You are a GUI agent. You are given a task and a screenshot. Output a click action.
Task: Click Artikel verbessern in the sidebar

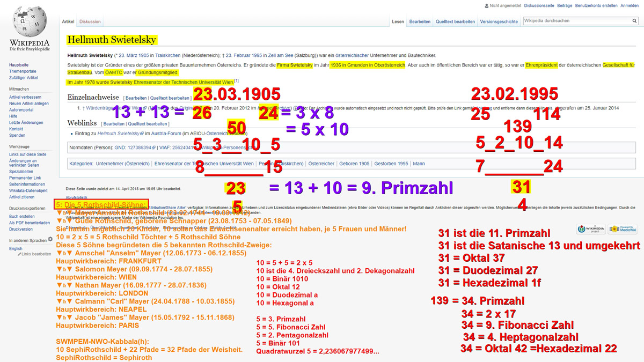click(x=25, y=97)
